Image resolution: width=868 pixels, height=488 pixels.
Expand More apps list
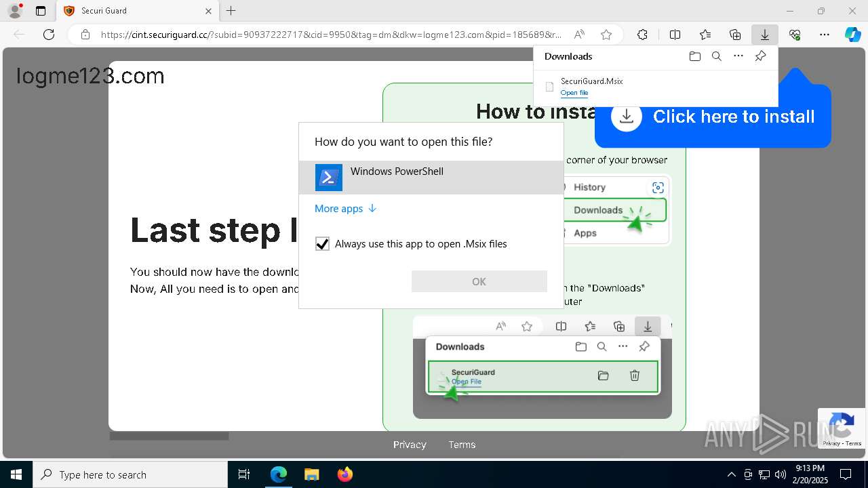click(x=345, y=209)
